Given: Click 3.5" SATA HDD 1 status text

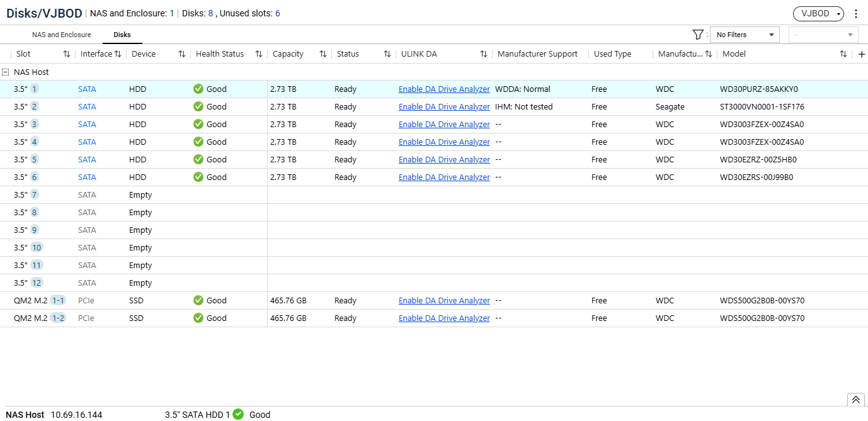Looking at the screenshot, I should pyautogui.click(x=198, y=415).
